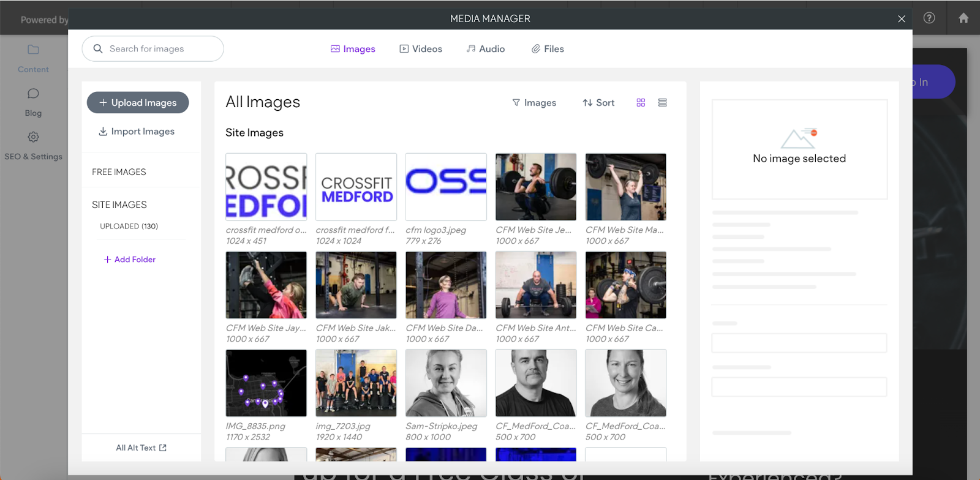
Task: Switch to the Videos tab
Action: (421, 49)
